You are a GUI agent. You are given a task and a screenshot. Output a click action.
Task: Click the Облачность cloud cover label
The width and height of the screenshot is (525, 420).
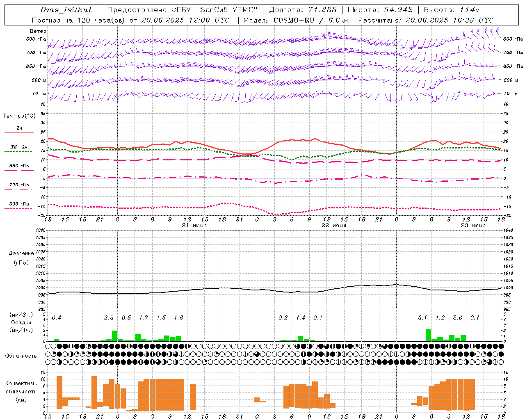[21, 356]
